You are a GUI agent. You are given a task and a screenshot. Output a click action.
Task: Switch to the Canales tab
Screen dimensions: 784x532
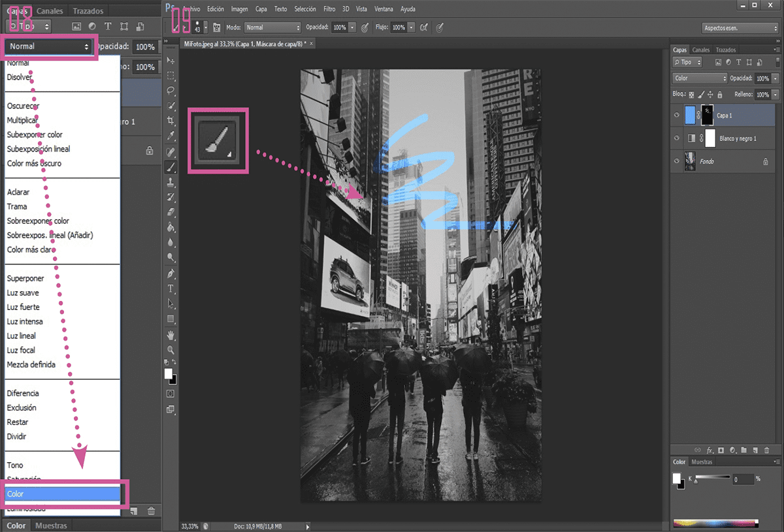click(x=700, y=50)
